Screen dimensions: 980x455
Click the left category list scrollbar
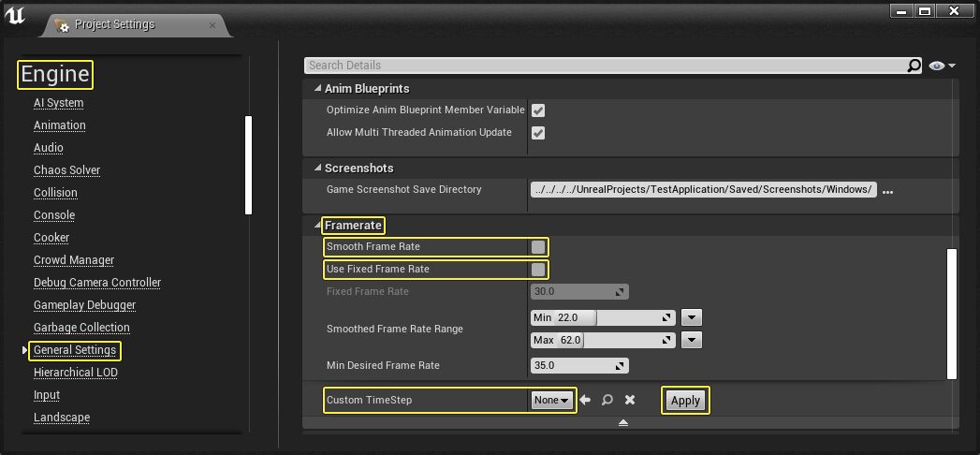248,165
